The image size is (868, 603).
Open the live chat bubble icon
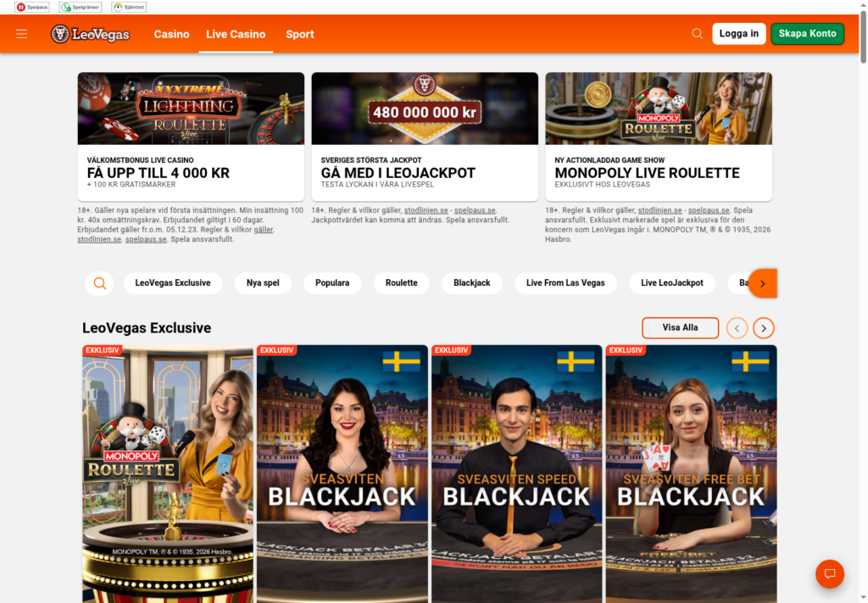tap(829, 573)
